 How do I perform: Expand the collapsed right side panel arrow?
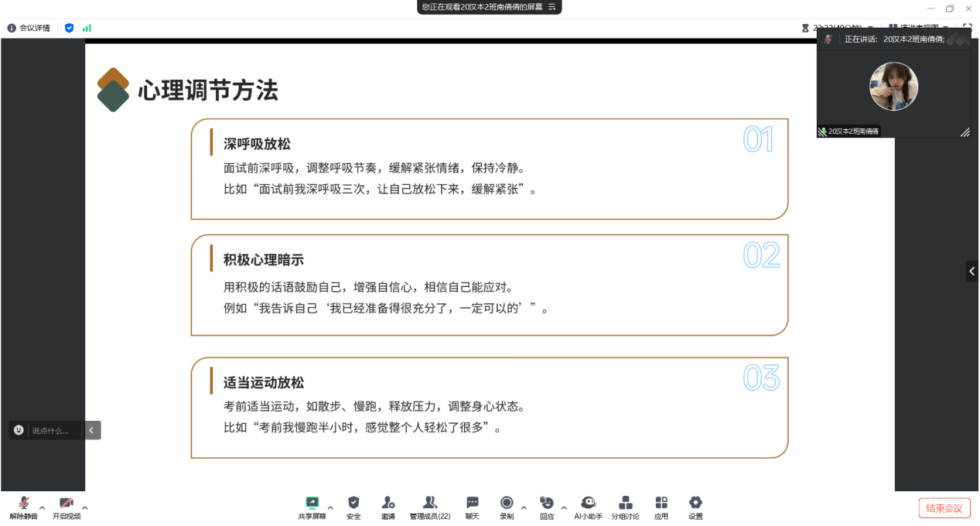click(971, 272)
